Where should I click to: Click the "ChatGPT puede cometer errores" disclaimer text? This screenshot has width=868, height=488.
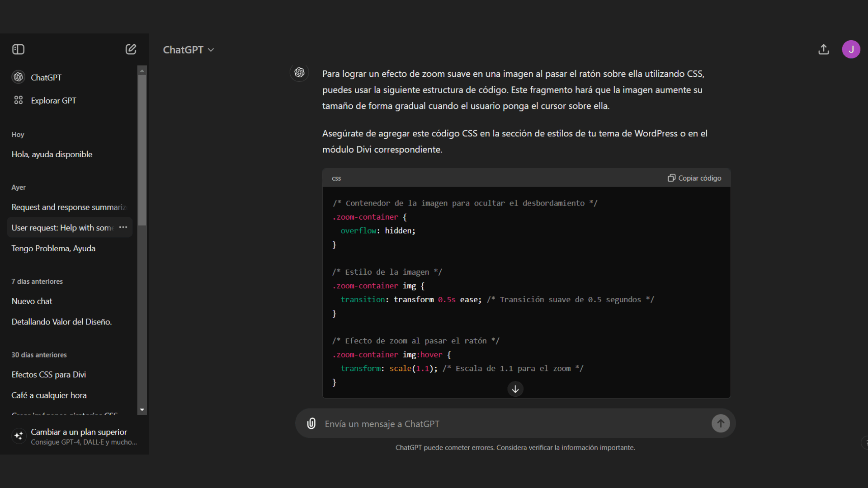(x=515, y=447)
